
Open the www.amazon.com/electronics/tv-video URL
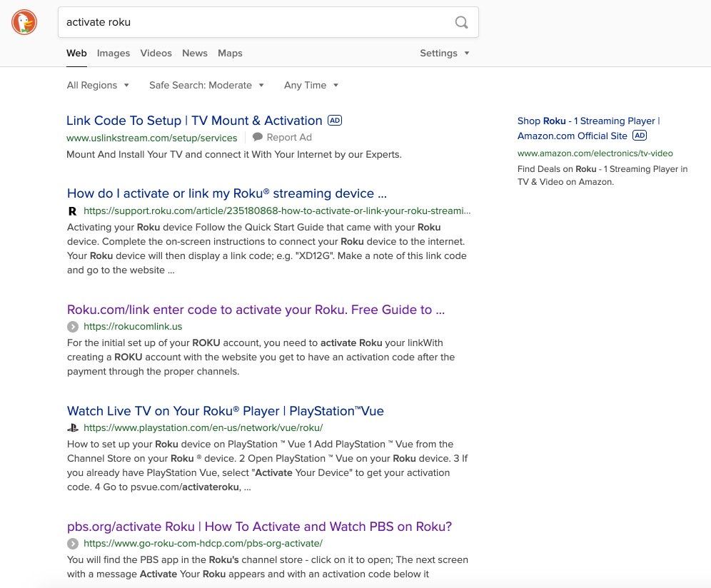coord(595,153)
